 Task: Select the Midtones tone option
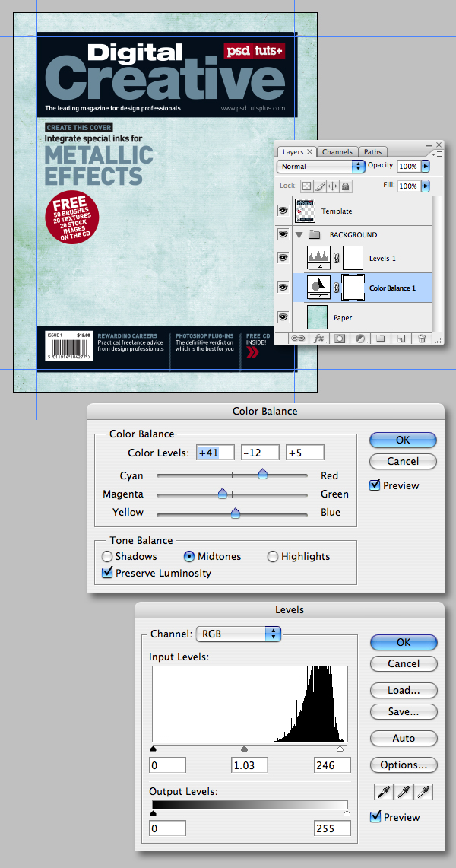tap(189, 557)
